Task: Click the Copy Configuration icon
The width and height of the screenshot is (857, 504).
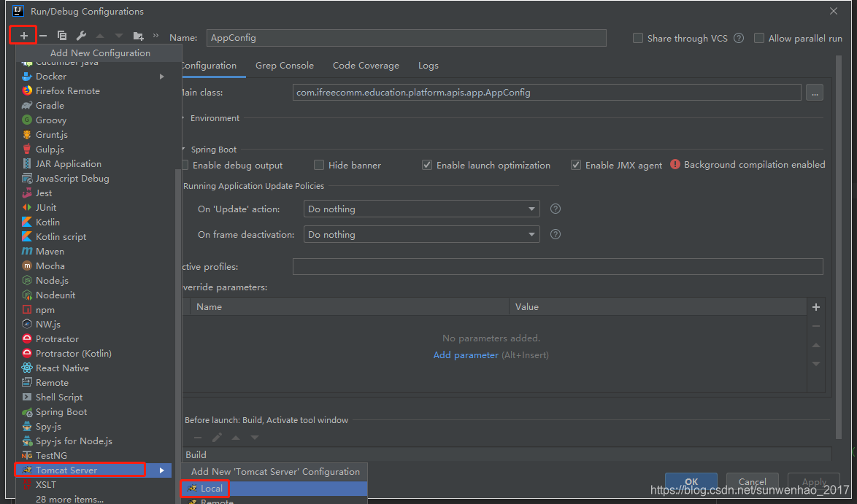Action: click(62, 36)
